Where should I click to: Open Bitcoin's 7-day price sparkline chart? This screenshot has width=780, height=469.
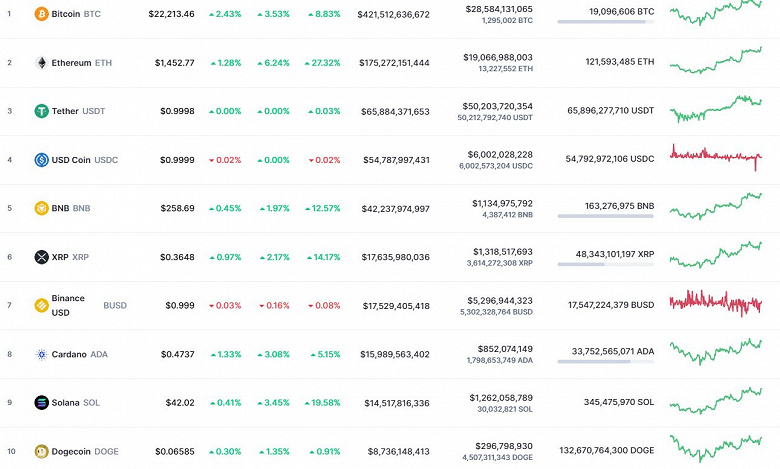[716, 12]
